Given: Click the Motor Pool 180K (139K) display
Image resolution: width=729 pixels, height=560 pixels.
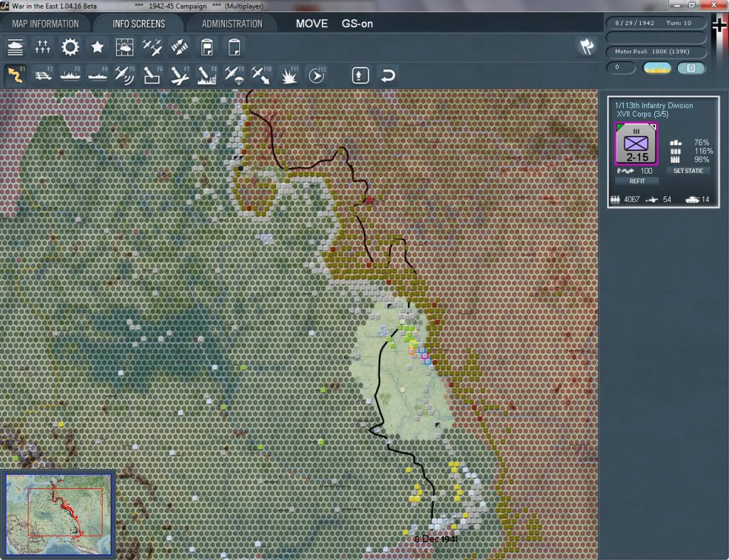Looking at the screenshot, I should point(656,51).
